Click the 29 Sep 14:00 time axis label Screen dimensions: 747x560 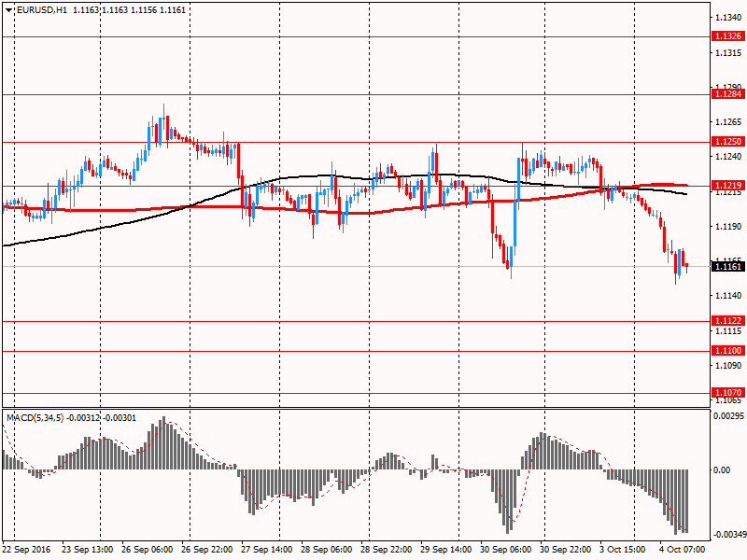(446, 549)
